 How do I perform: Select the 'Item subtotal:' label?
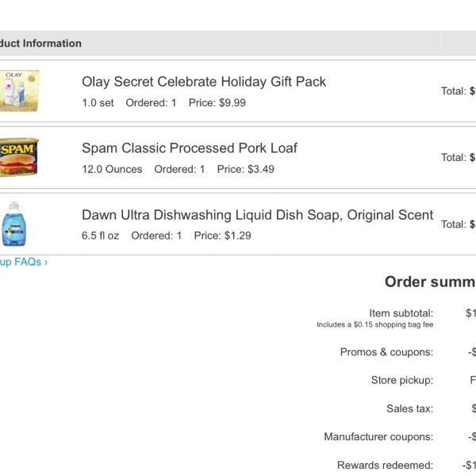pos(401,313)
